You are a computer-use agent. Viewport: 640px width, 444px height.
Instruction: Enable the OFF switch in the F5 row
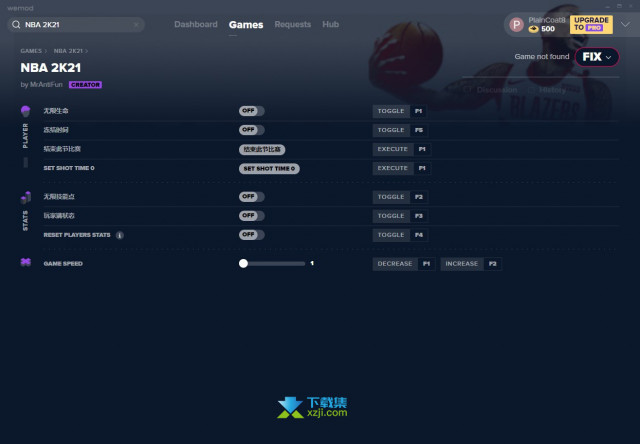252,130
